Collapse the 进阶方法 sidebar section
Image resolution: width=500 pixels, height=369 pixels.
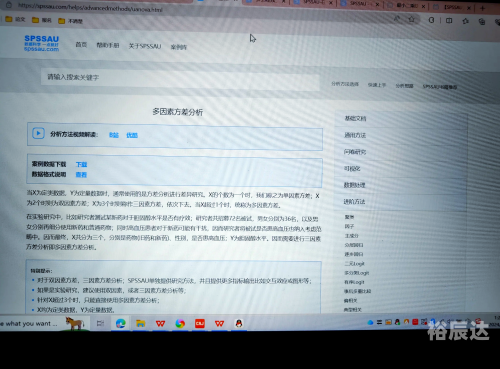400,202
